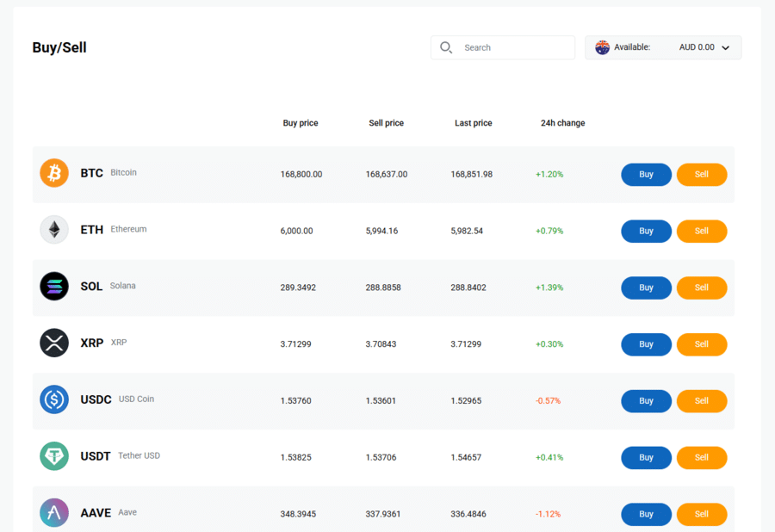Click the chevron beside AUD 0.00
The height and width of the screenshot is (532, 775).
click(726, 48)
